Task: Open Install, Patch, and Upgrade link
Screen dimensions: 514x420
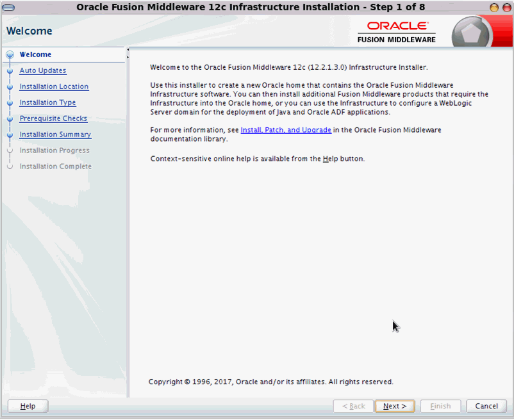Action: point(286,130)
